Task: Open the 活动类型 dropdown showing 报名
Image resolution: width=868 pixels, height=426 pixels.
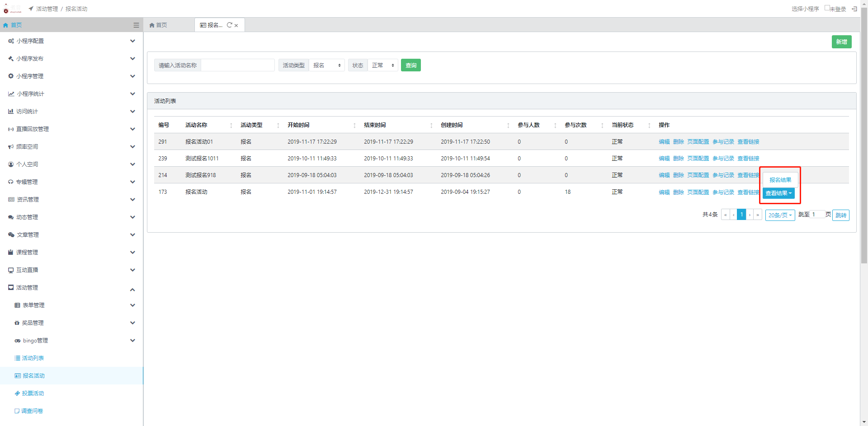Action: 326,66
